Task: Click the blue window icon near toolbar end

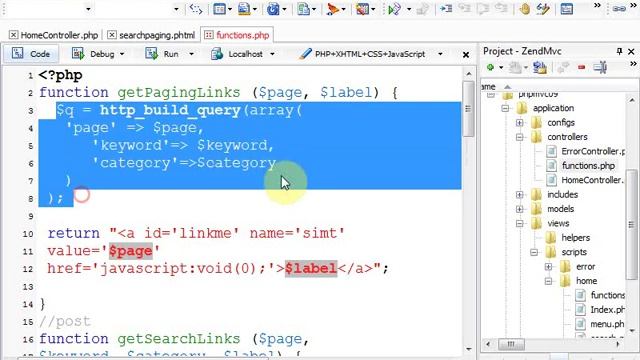Action: point(567,9)
